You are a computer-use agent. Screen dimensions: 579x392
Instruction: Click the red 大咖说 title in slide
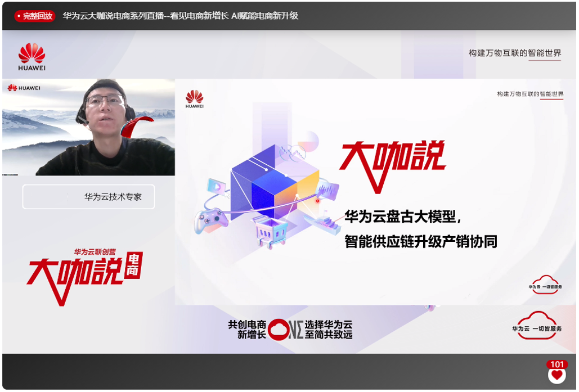coord(392,166)
